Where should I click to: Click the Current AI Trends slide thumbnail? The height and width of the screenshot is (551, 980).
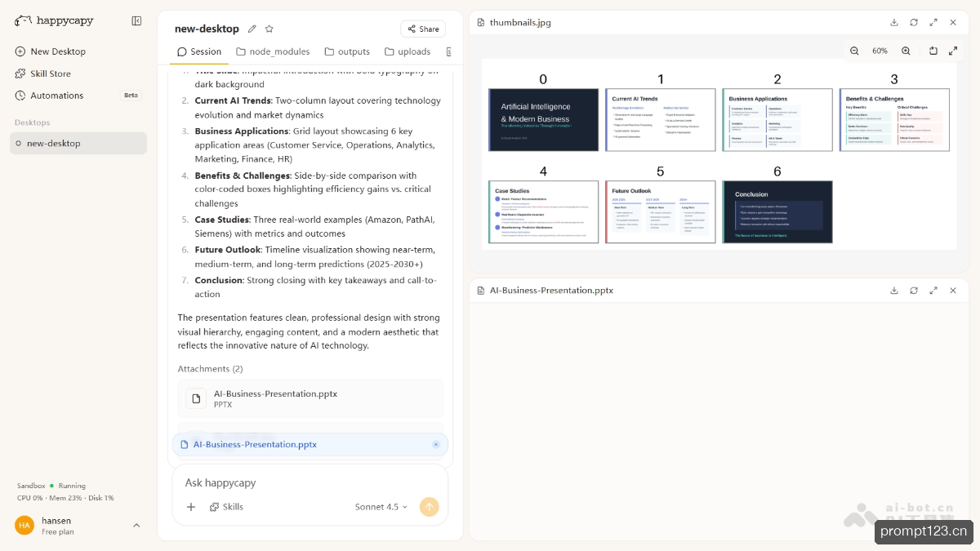(660, 119)
